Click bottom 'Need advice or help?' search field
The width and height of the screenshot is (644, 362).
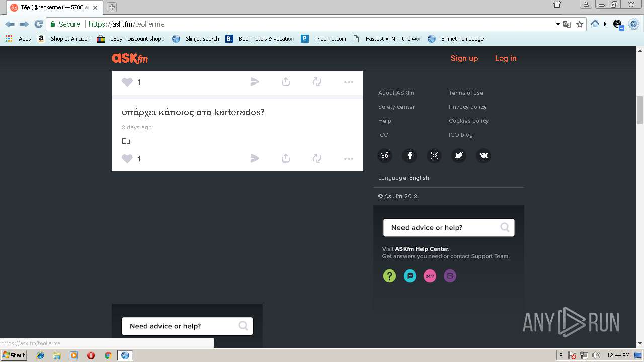coord(187,326)
